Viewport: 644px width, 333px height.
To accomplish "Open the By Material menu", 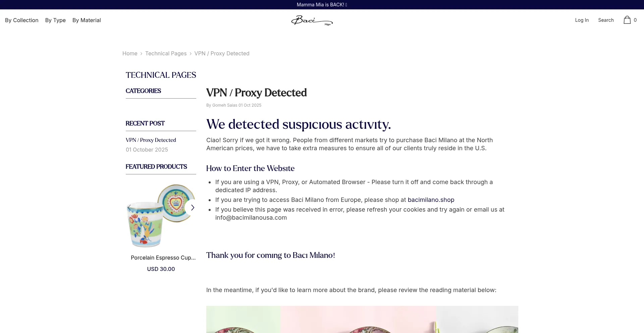I will coord(87,20).
